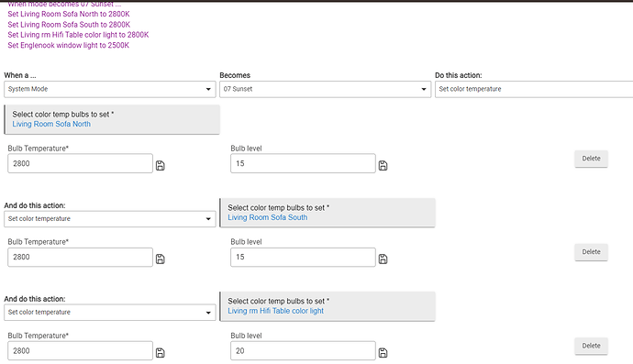
Task: Save Bulb Temperature for Living Room Sofa North
Action: coord(161,165)
